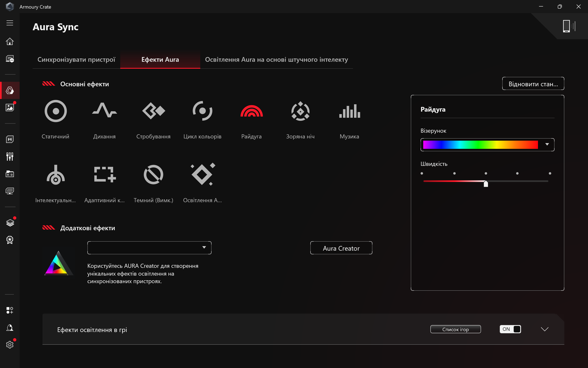The height and width of the screenshot is (368, 588).
Task: Open the layers stack sidebar icon
Action: point(10,223)
